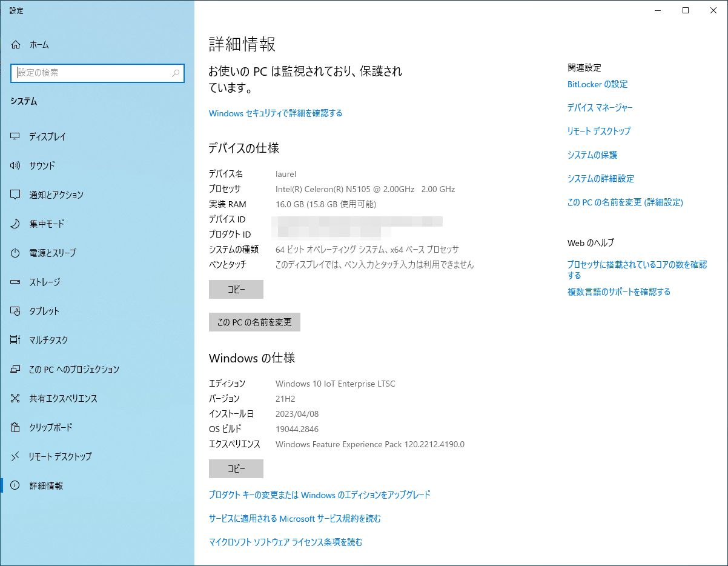728x566 pixels.
Task: Click the Display (ディスプレイ) monitor icon
Action: pos(16,137)
